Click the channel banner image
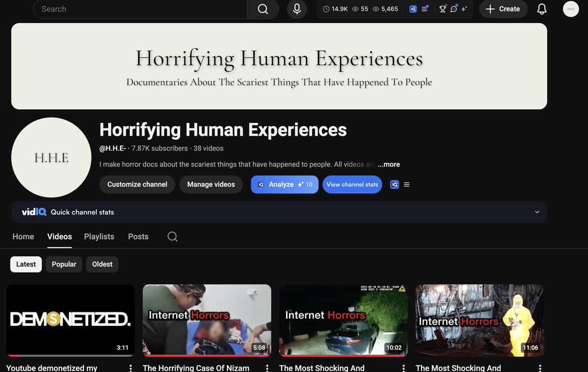 click(279, 66)
